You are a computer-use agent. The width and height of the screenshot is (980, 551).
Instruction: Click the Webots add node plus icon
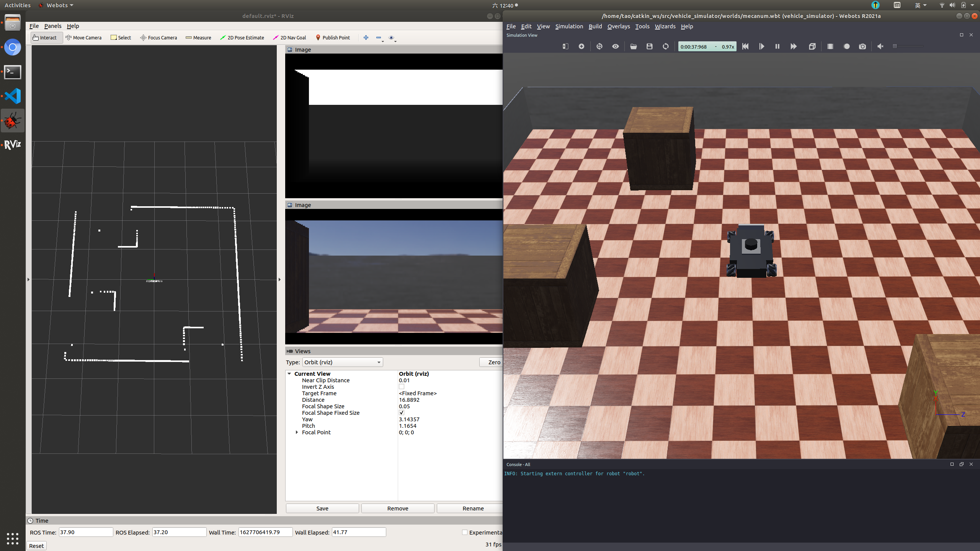(x=581, y=46)
